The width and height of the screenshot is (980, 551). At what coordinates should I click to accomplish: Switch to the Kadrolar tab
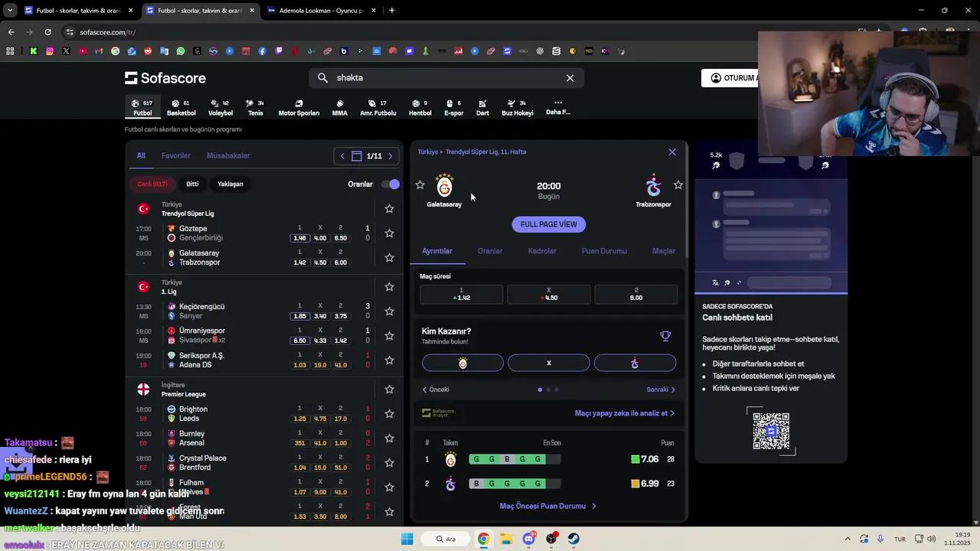pyautogui.click(x=542, y=251)
